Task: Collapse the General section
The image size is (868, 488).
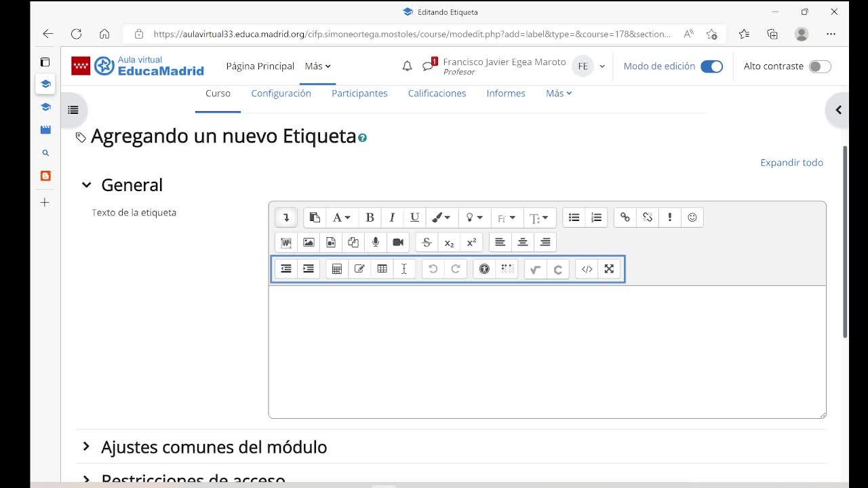Action: click(x=86, y=185)
